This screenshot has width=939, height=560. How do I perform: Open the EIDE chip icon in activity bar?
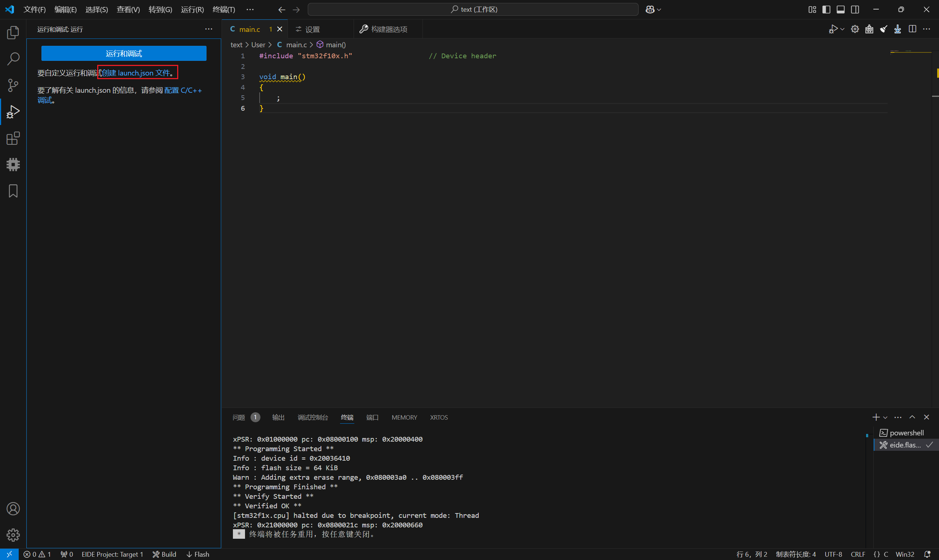tap(13, 165)
